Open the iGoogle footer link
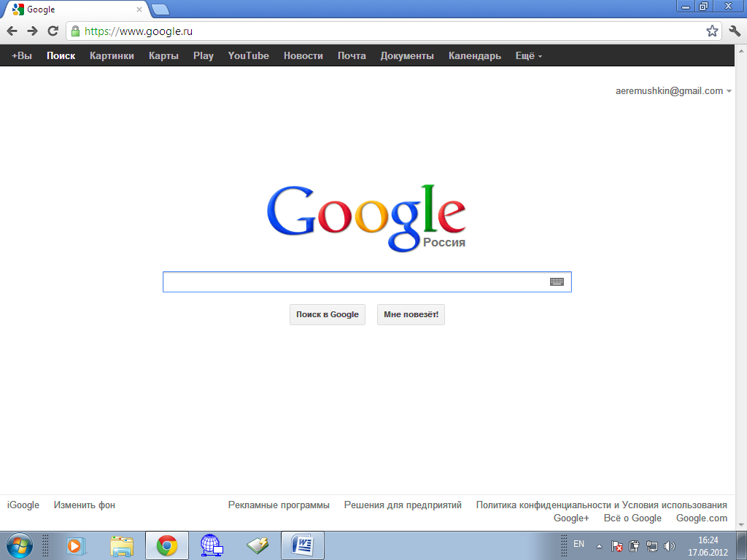This screenshot has width=747, height=560. (x=23, y=505)
